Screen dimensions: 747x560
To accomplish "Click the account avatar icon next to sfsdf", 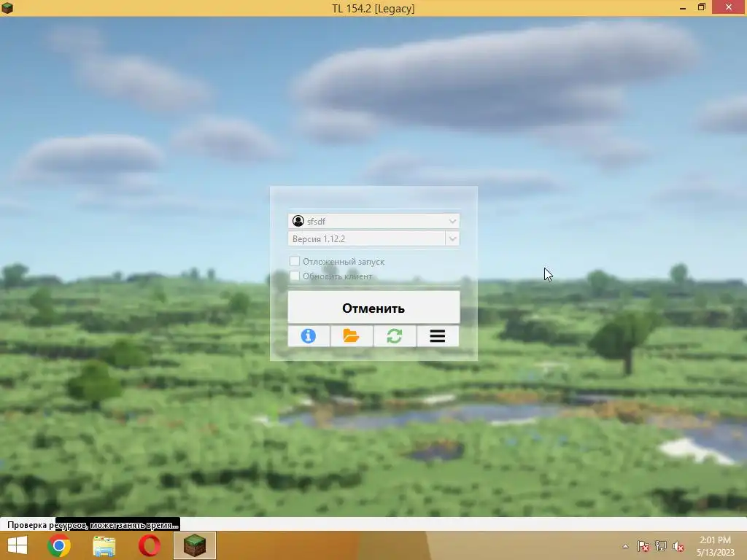I will click(x=298, y=221).
